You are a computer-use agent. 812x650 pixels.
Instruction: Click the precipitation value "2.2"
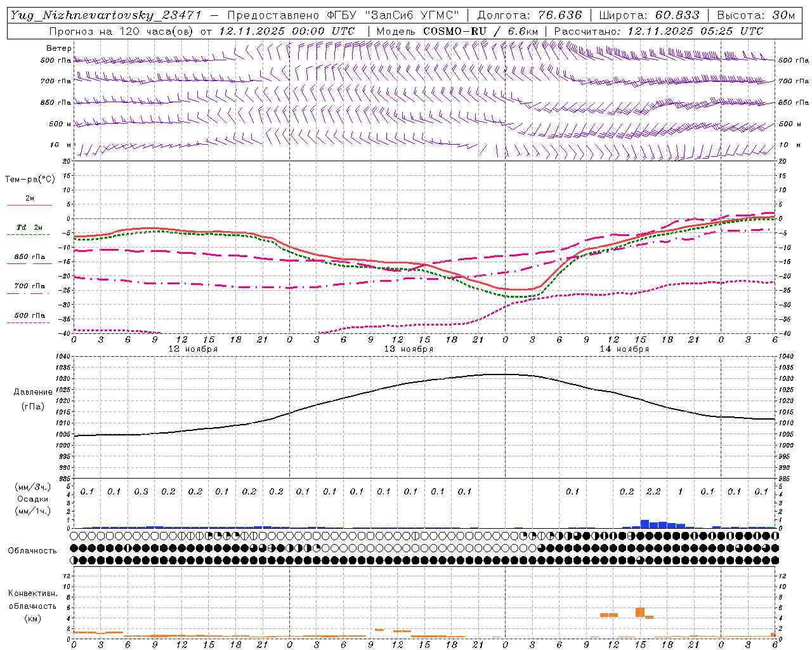click(653, 492)
